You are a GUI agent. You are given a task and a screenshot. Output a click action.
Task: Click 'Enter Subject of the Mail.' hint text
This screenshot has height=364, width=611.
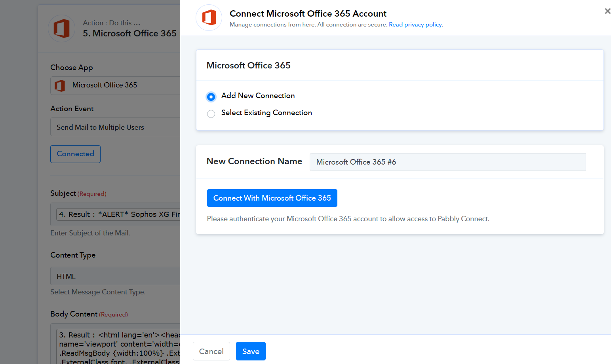pyautogui.click(x=90, y=233)
